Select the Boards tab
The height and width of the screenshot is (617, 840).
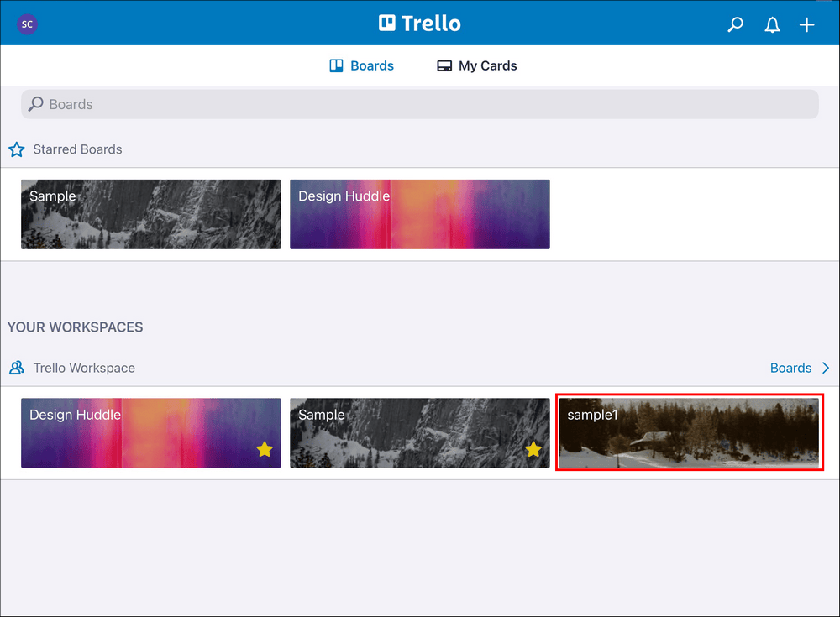pos(362,65)
